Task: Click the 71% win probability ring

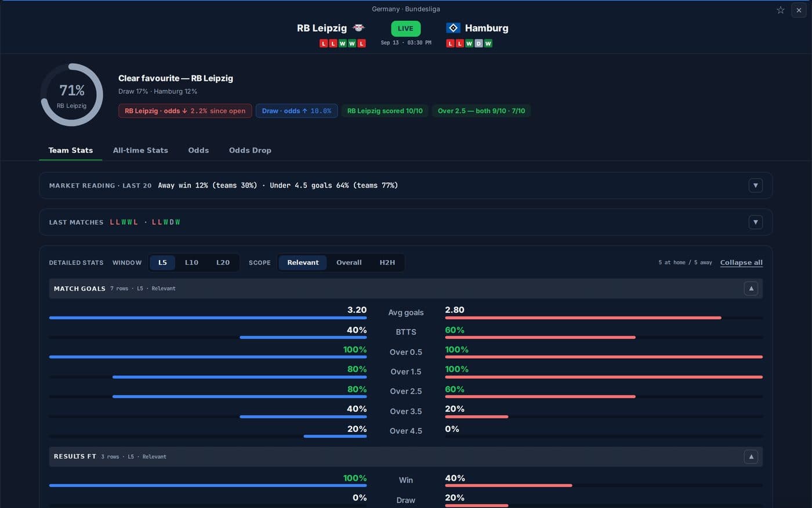Action: tap(72, 95)
